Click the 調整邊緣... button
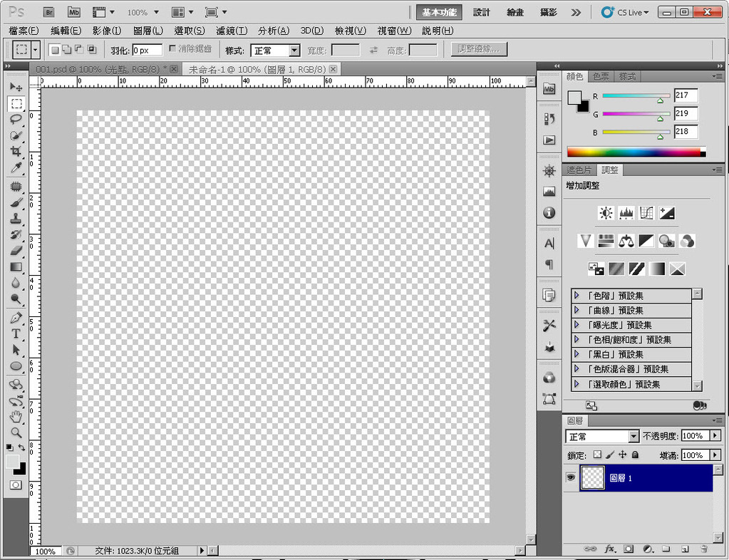 coord(479,49)
